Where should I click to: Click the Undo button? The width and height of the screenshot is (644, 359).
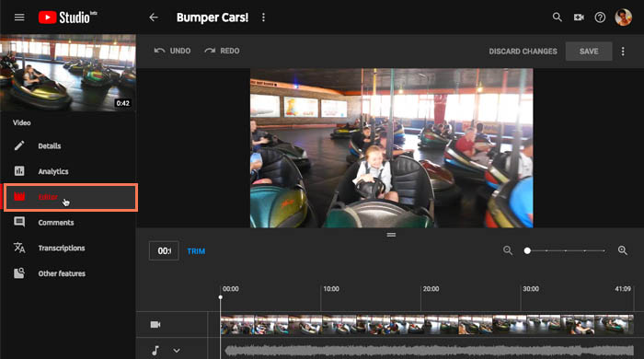pyautogui.click(x=172, y=51)
